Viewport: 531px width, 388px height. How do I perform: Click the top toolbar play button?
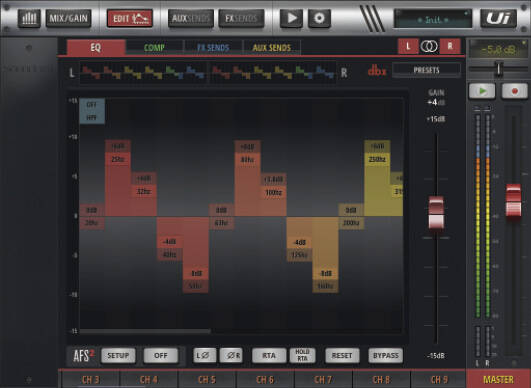[291, 18]
